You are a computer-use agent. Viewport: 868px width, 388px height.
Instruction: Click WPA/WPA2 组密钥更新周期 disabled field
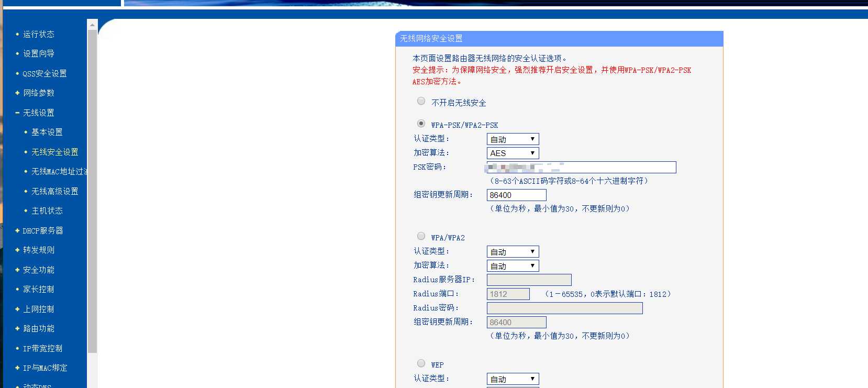pyautogui.click(x=517, y=322)
